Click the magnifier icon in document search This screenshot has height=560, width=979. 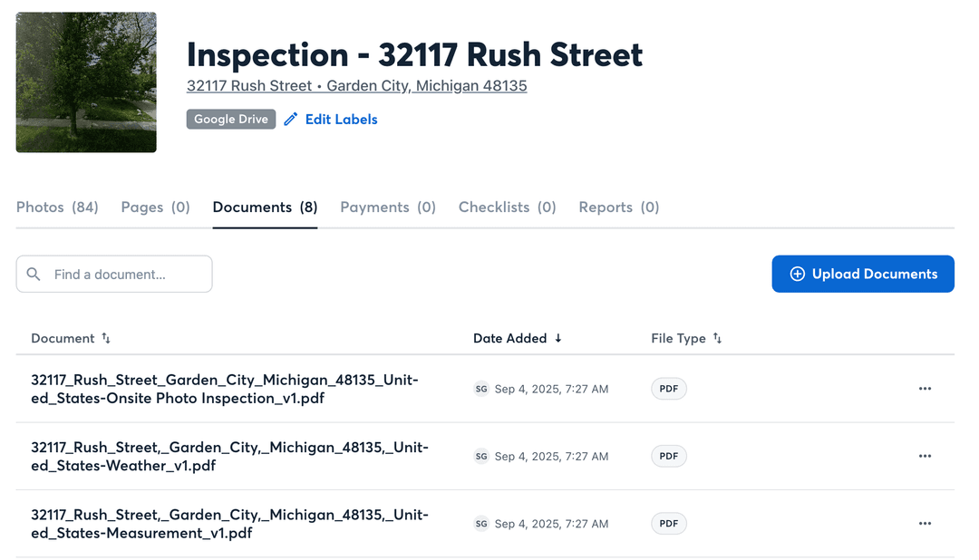click(34, 274)
